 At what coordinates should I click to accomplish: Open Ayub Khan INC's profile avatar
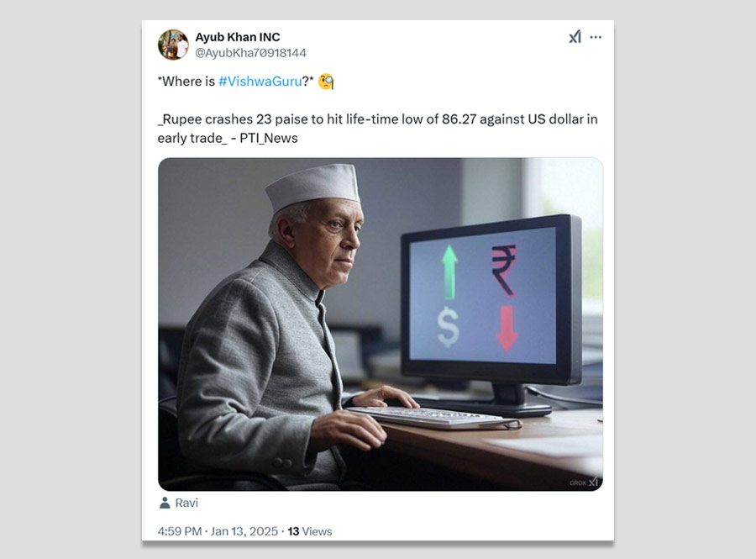(x=173, y=45)
